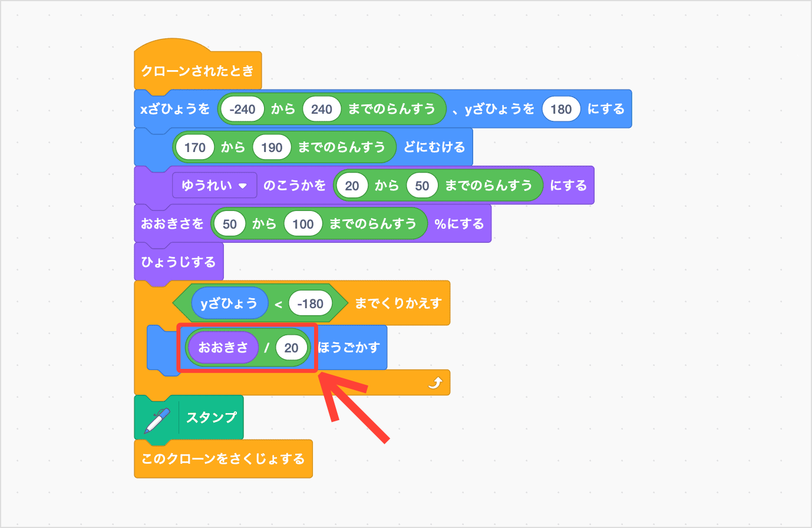Screen dimensions: 812x528
Task: Click から in the size random block
Action: coord(264,223)
